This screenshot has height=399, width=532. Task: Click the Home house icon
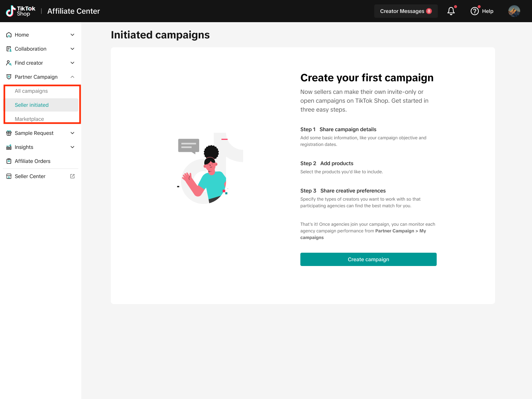click(9, 35)
